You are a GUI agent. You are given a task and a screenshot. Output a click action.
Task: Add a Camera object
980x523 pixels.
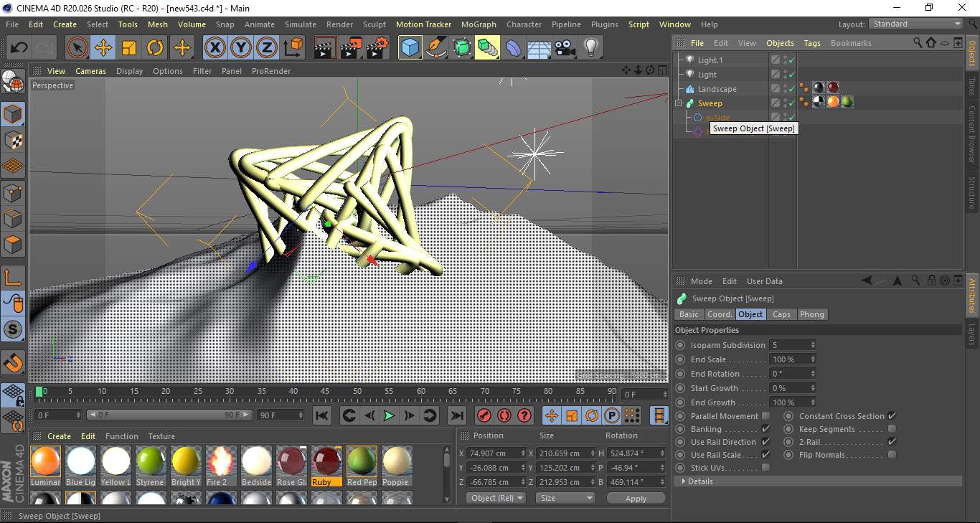tap(565, 48)
